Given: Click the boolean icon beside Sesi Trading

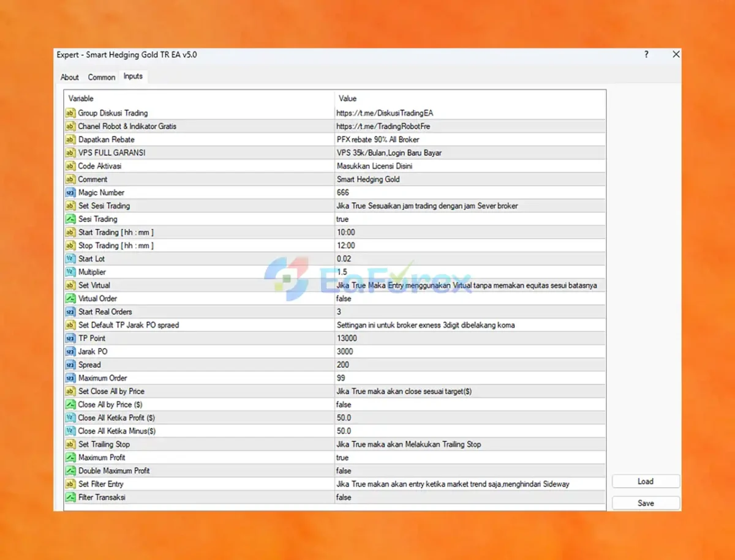Looking at the screenshot, I should (x=70, y=219).
